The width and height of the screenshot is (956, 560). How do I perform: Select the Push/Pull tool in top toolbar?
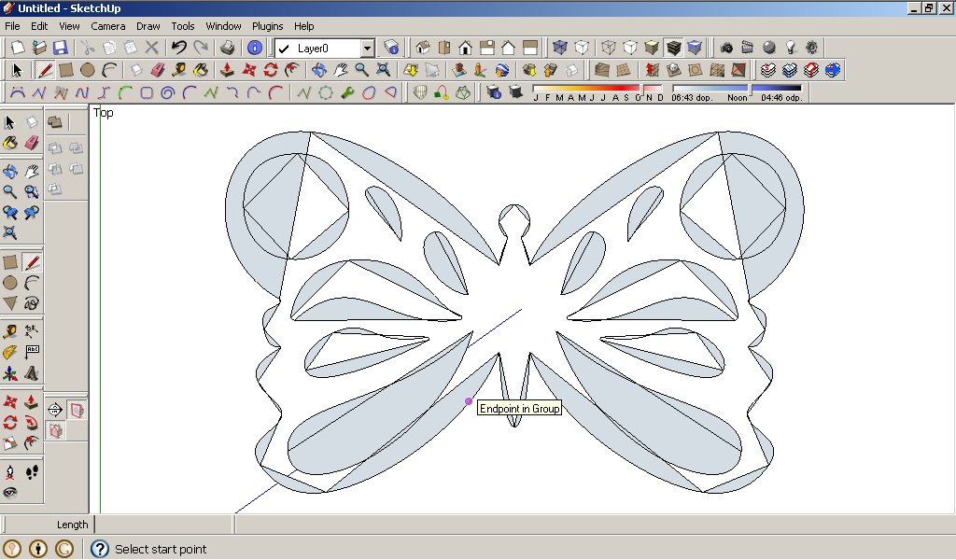[227, 70]
